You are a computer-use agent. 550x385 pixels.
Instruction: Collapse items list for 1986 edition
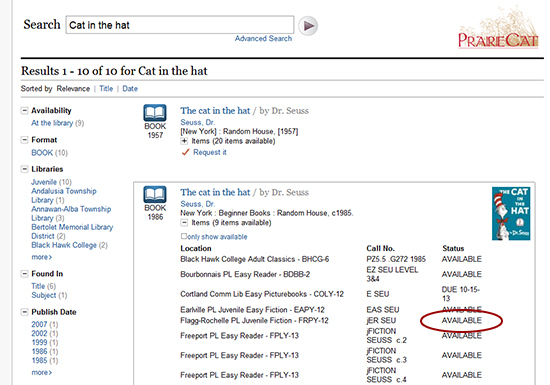[x=184, y=223]
